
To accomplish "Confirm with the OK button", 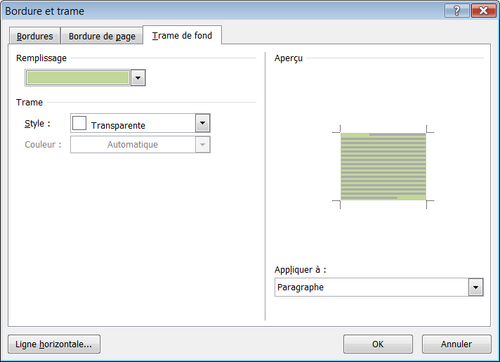I will [378, 344].
